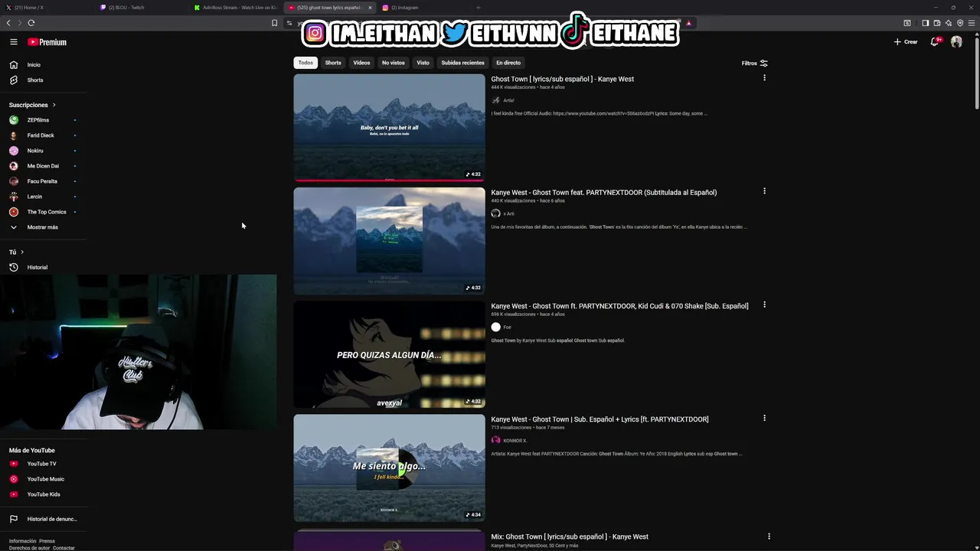Viewport: 980px width, 551px height.
Task: Open the YouTube guide hamburger menu
Action: pos(13,42)
